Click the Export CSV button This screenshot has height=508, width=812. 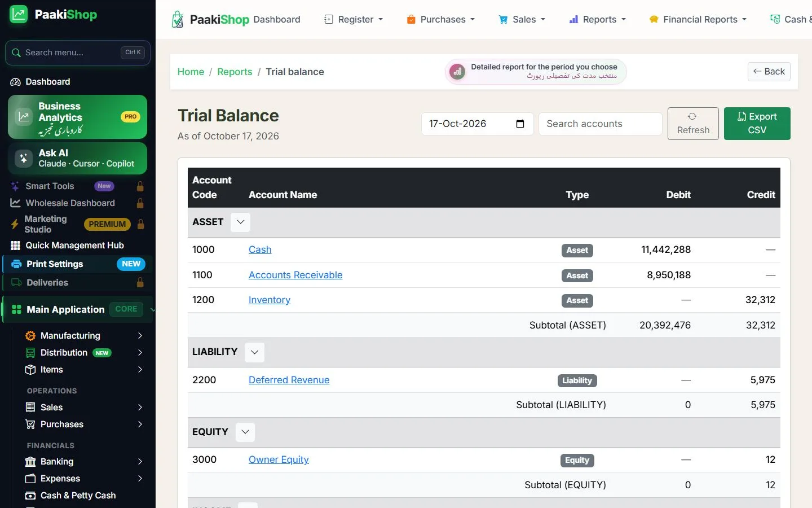757,124
